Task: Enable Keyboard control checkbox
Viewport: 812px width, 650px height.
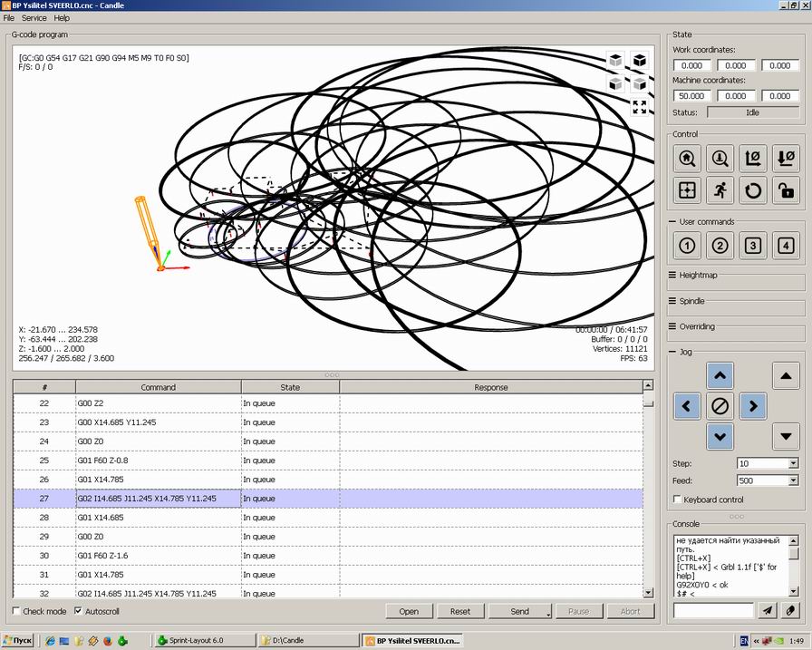Action: tap(677, 499)
